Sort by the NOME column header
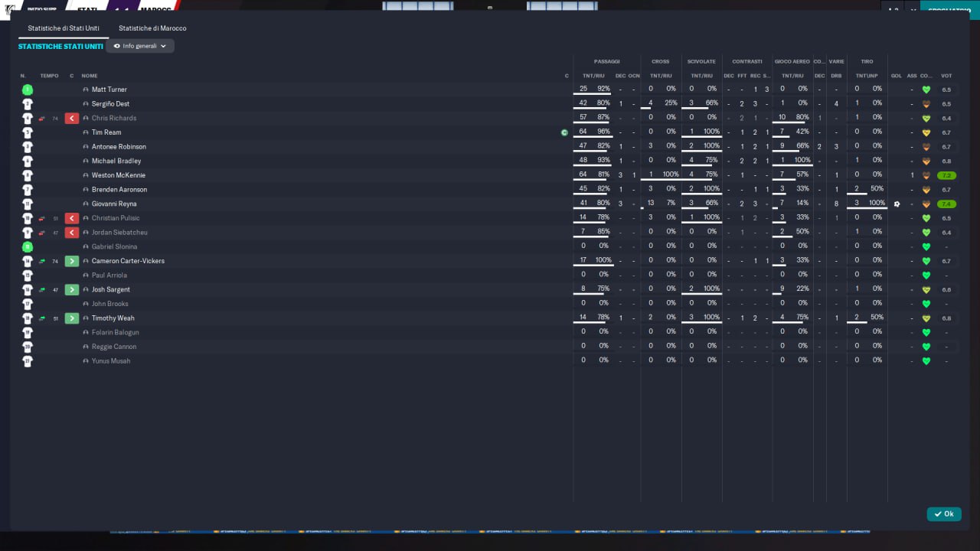Image resolution: width=980 pixels, height=551 pixels. (90, 76)
